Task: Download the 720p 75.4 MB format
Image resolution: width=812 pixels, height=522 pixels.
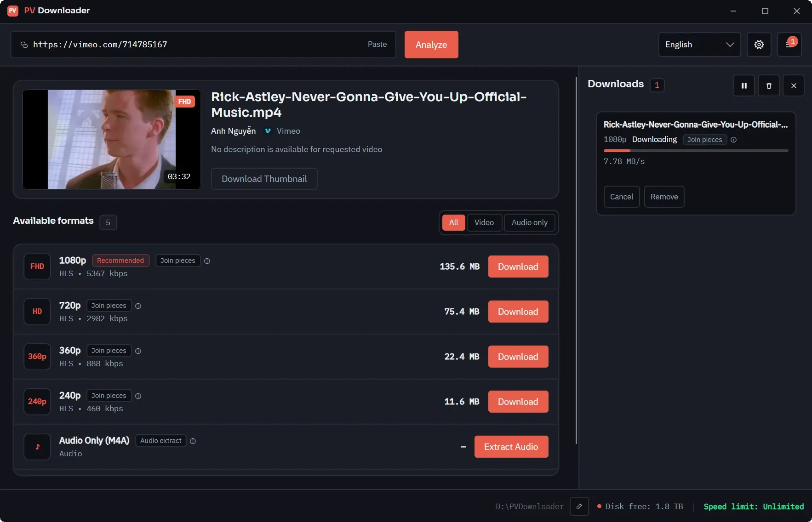Action: point(518,312)
